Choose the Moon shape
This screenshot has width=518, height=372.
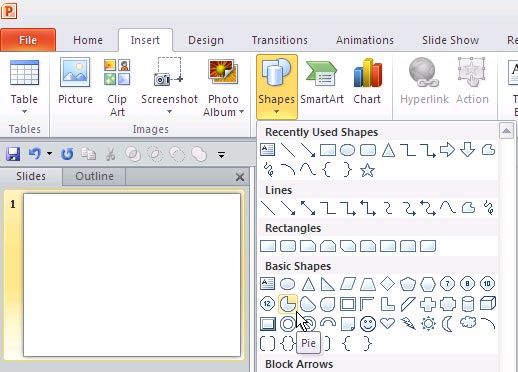tap(447, 324)
